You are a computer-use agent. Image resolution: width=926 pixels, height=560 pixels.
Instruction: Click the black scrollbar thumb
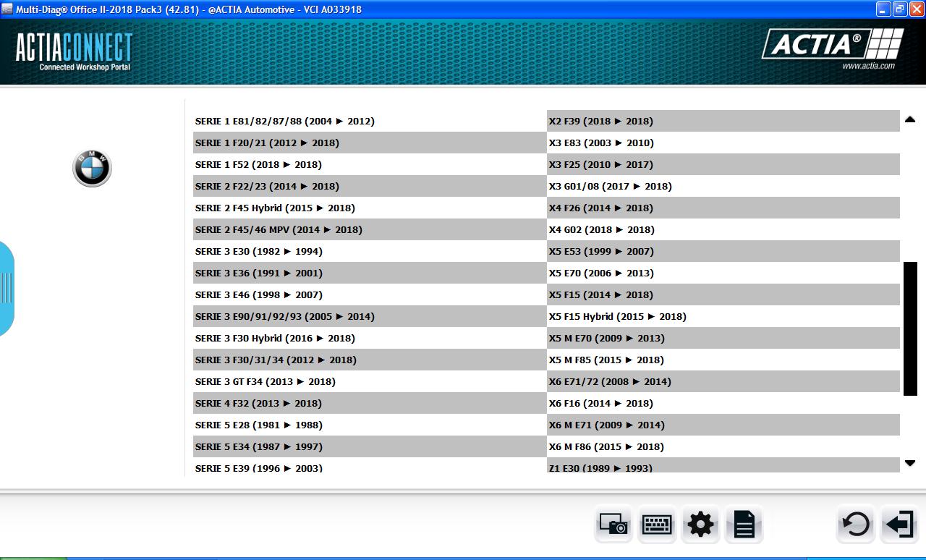point(910,328)
